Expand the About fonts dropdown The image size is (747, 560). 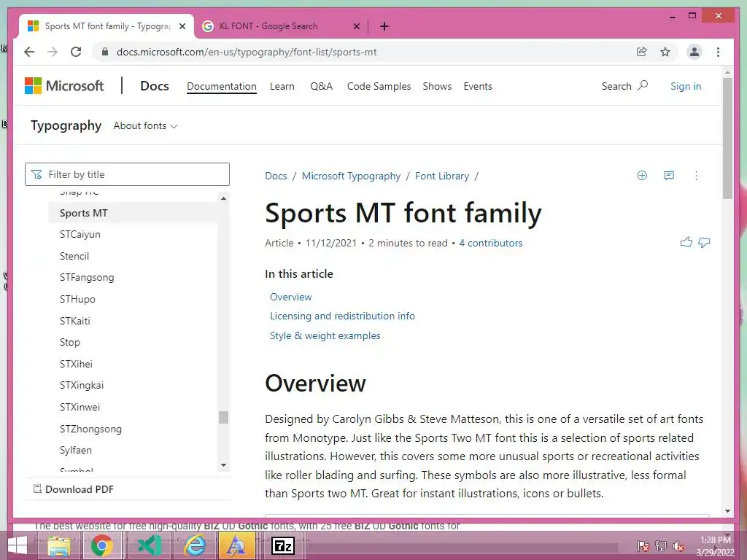tap(145, 125)
